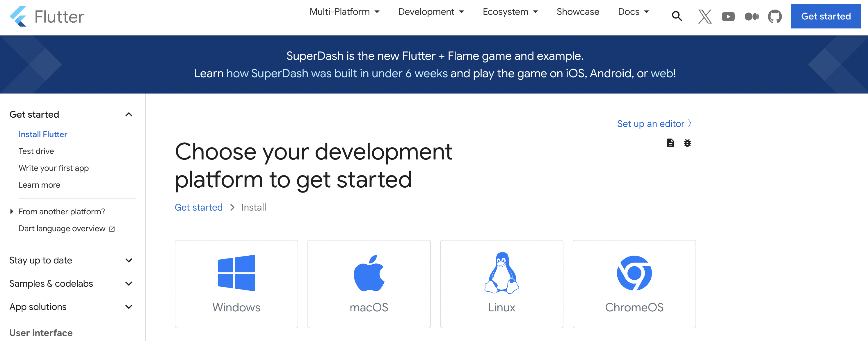Image resolution: width=868 pixels, height=341 pixels.
Task: Click the report issue bug icon
Action: 687,143
